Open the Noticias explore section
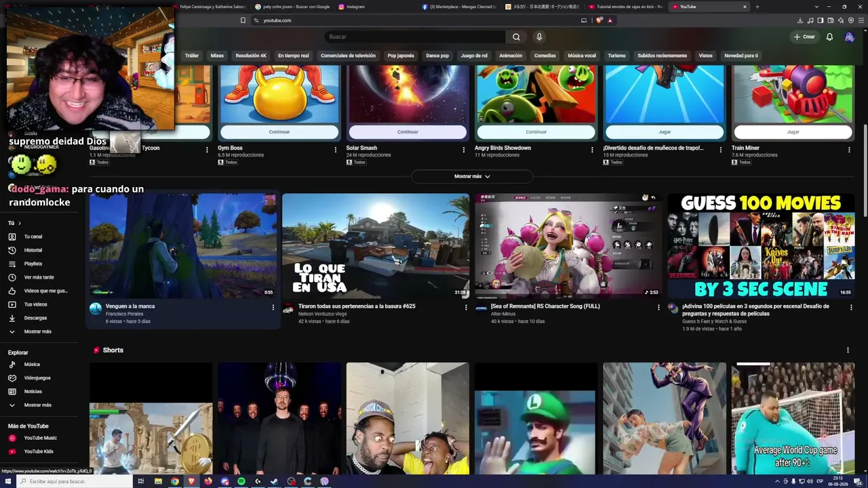The image size is (868, 488). (x=33, y=391)
